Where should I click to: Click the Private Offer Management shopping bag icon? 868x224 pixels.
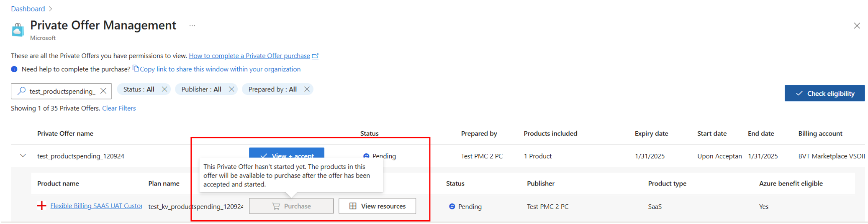pyautogui.click(x=18, y=30)
